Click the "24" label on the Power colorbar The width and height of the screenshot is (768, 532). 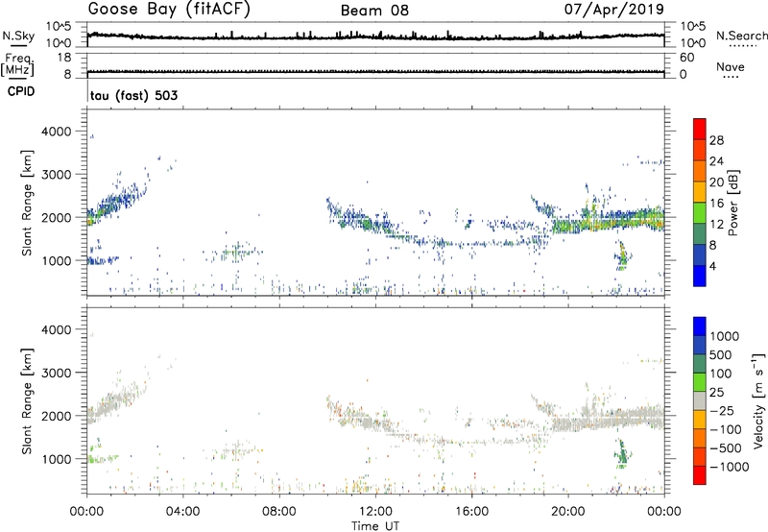click(716, 161)
